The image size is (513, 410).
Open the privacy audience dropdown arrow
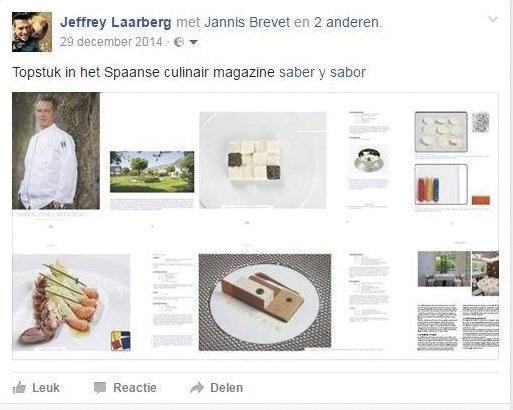click(x=193, y=42)
